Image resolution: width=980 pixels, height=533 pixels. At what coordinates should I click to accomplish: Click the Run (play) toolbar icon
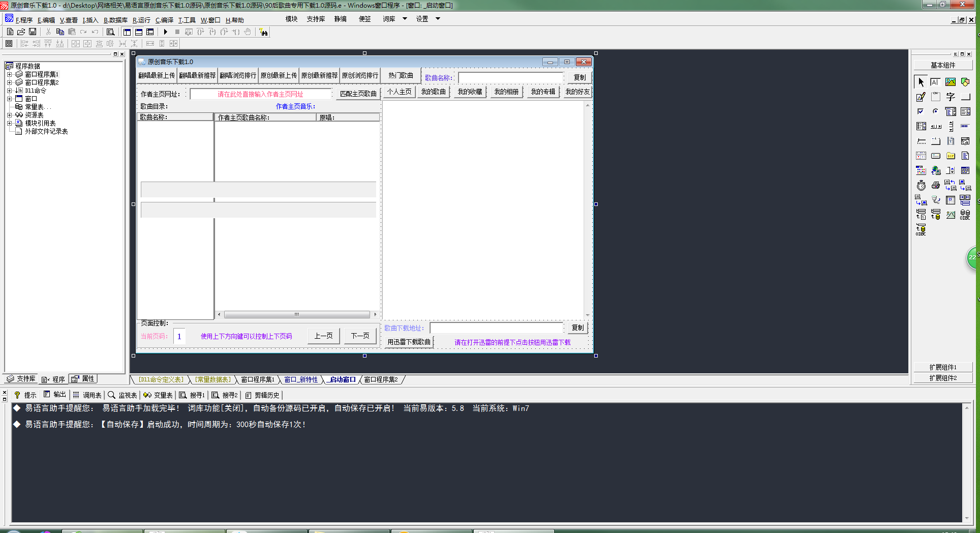pyautogui.click(x=165, y=32)
